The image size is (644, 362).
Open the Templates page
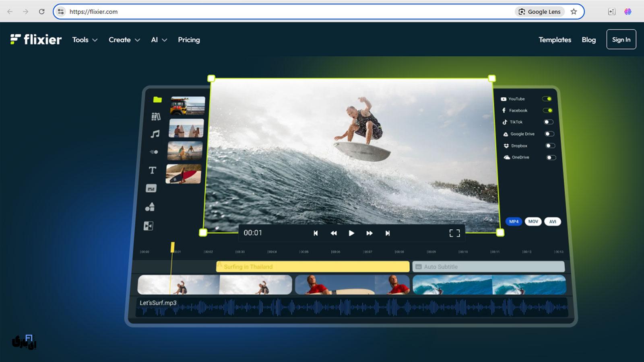click(555, 40)
